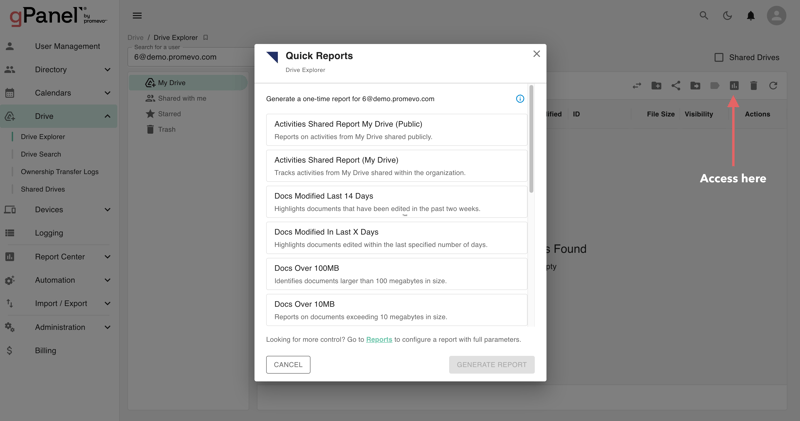Open Drive Search in sidebar

41,154
